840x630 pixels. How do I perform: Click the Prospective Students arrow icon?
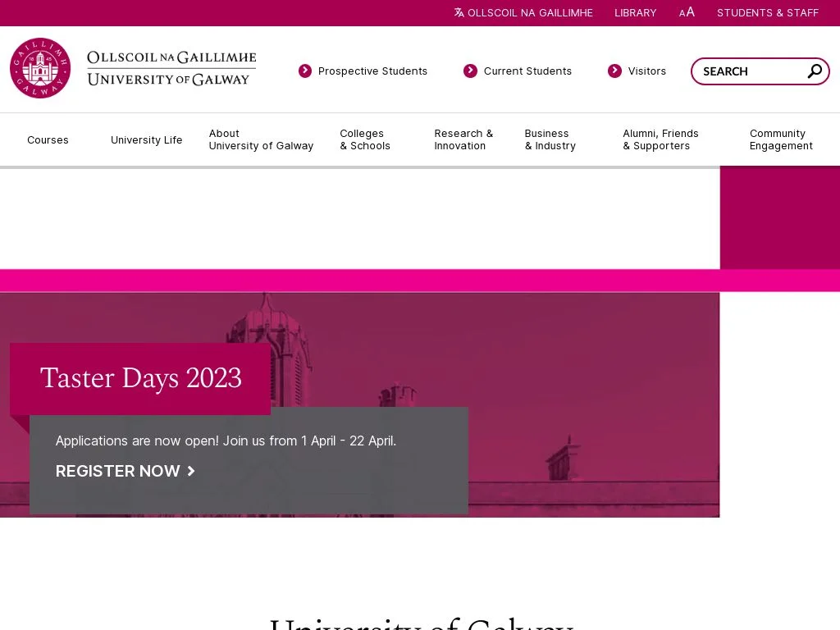tap(305, 71)
